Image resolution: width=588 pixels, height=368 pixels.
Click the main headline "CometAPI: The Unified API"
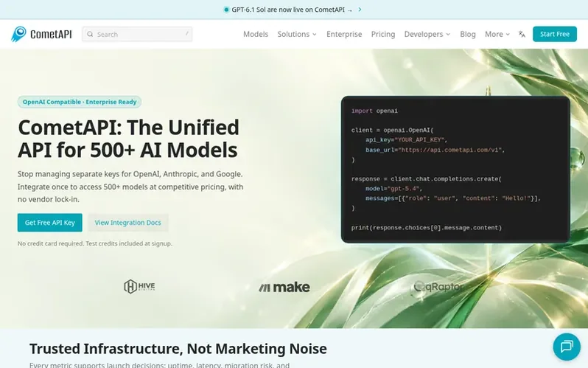[x=128, y=139]
